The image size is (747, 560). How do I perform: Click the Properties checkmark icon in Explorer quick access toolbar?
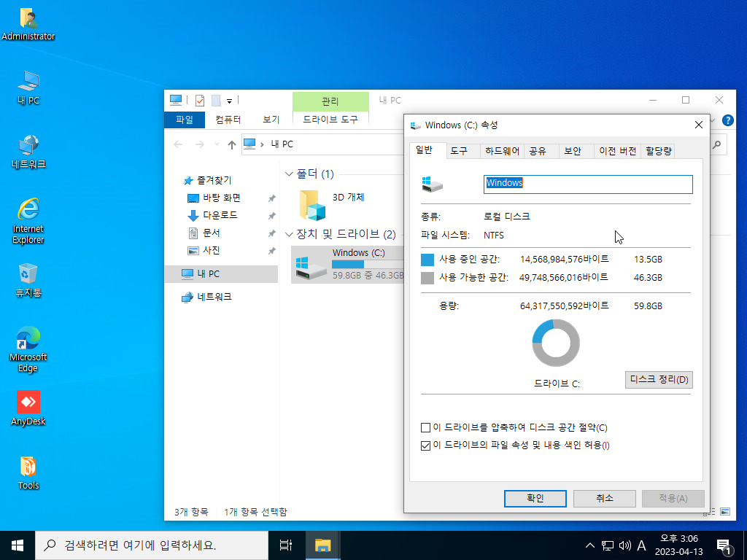tap(200, 101)
